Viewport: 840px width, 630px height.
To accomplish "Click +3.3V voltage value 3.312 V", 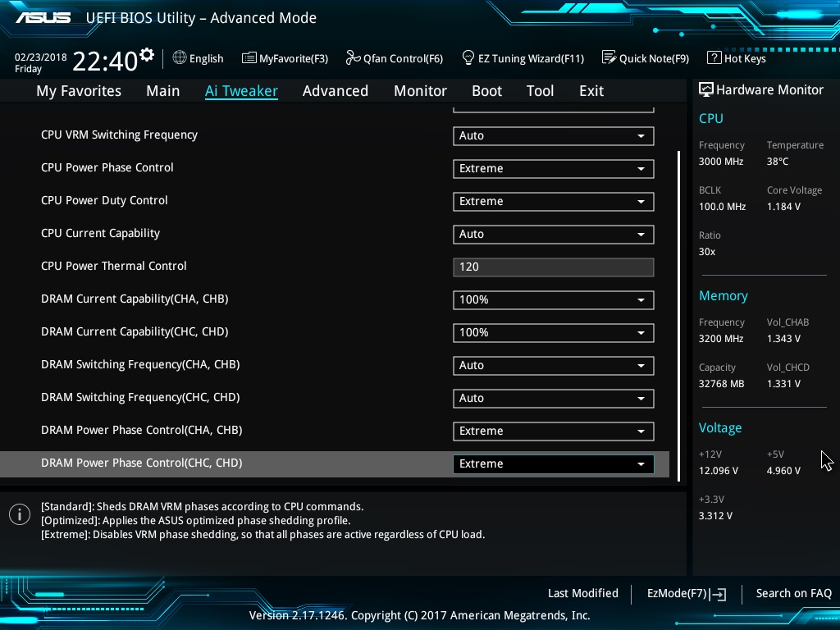I will [715, 515].
